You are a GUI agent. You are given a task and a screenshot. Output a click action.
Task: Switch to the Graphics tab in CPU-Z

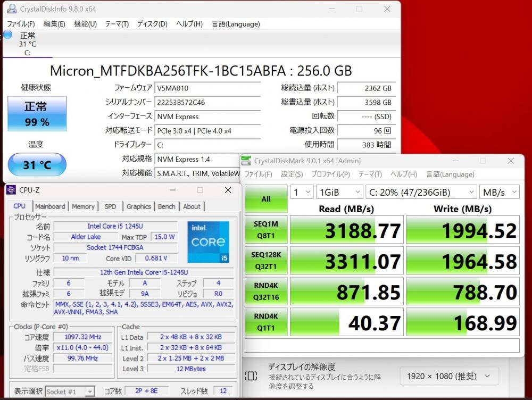point(138,206)
